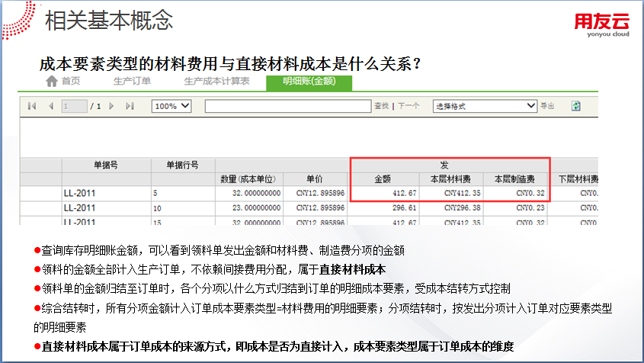This screenshot has width=644, height=363.
Task: Switch to the 生产订单 tab
Action: pyautogui.click(x=132, y=81)
